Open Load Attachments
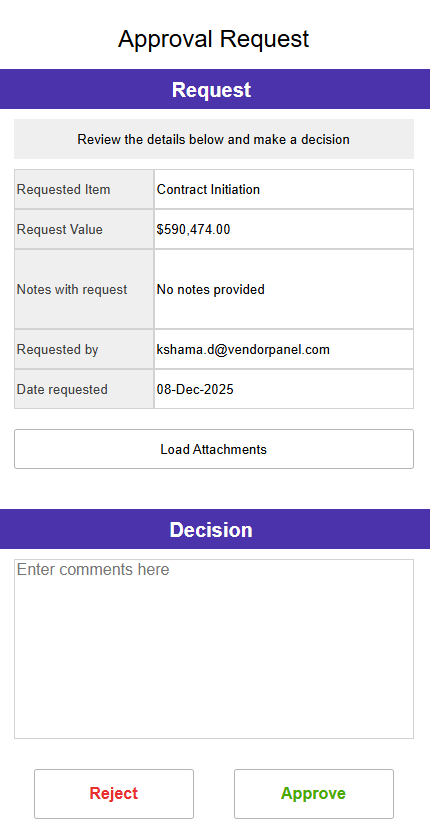This screenshot has width=430, height=829. 214,449
